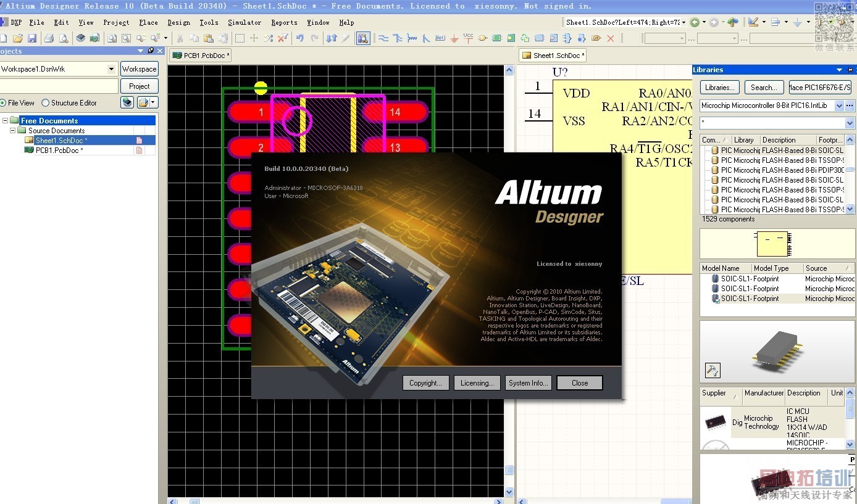Image resolution: width=857 pixels, height=504 pixels.
Task: Click the Workspace button
Action: pos(139,69)
